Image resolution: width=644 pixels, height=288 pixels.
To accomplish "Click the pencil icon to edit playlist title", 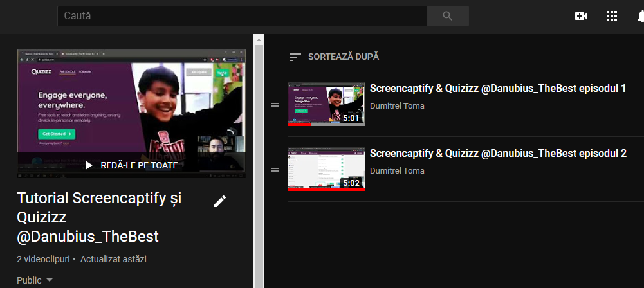I will [x=220, y=201].
